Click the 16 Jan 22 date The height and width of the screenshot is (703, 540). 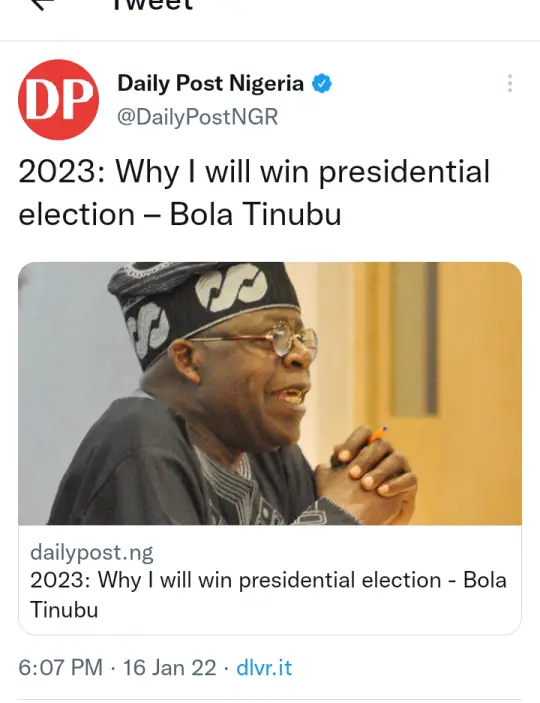169,668
